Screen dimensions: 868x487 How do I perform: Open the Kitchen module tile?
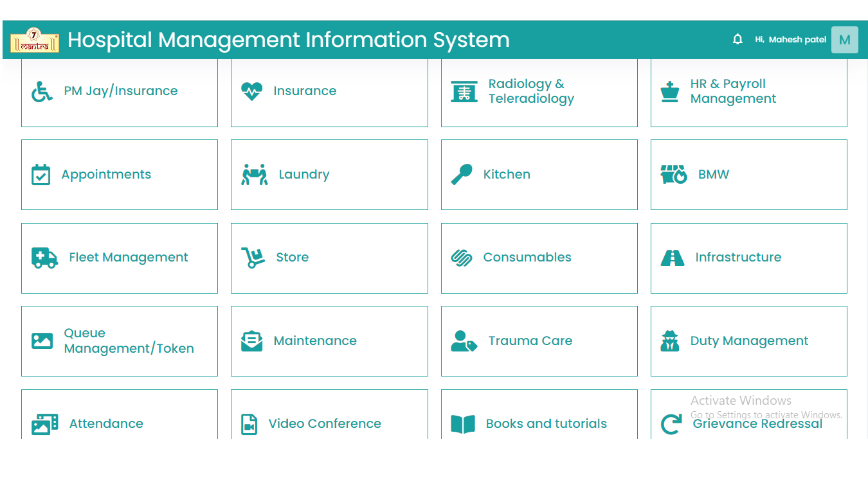(539, 175)
